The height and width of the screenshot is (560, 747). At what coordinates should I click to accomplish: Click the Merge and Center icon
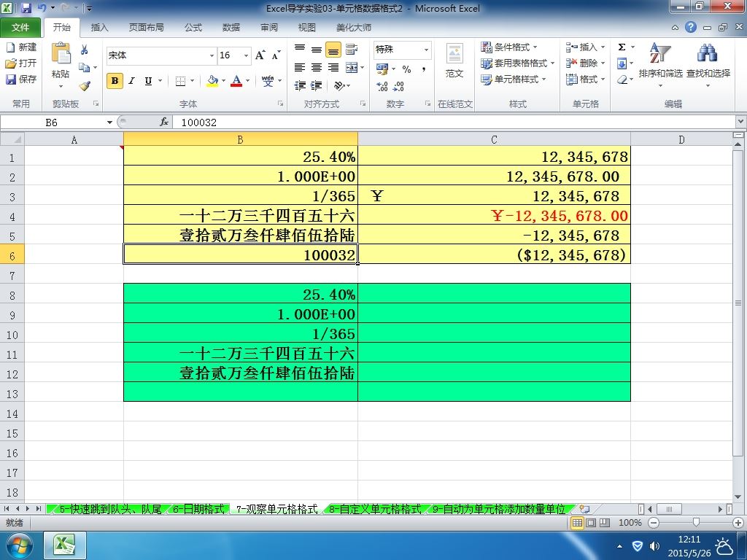(352, 68)
